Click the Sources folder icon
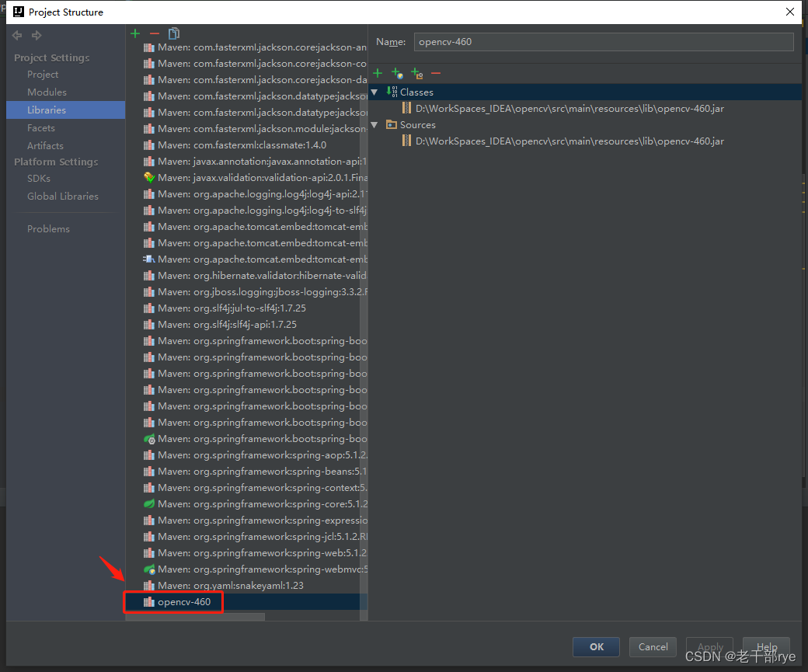 pos(392,125)
